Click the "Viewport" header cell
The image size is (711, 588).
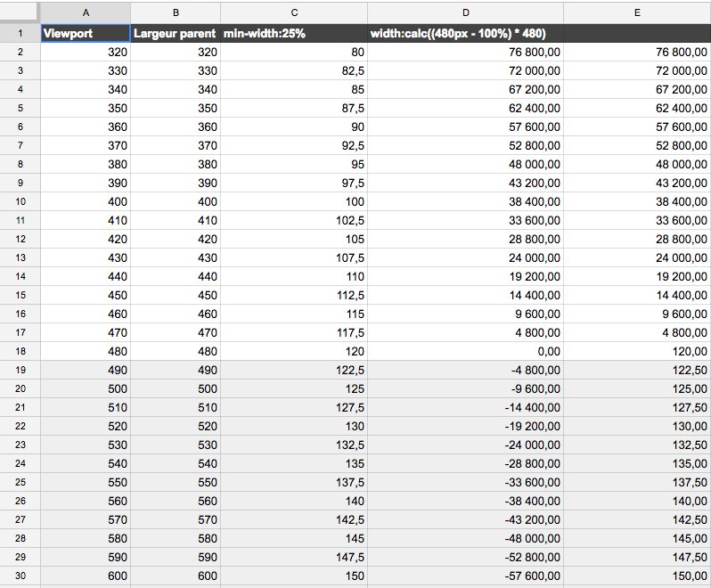click(x=86, y=33)
